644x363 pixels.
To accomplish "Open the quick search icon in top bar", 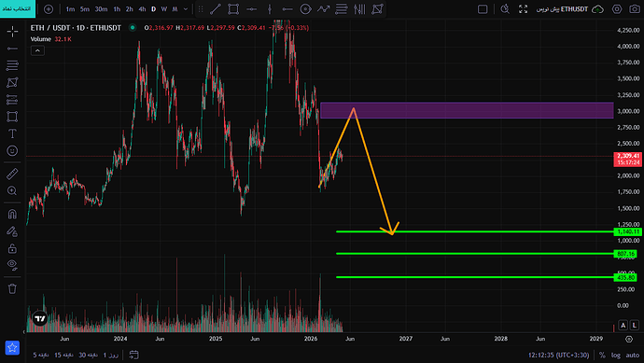I will pos(505,9).
